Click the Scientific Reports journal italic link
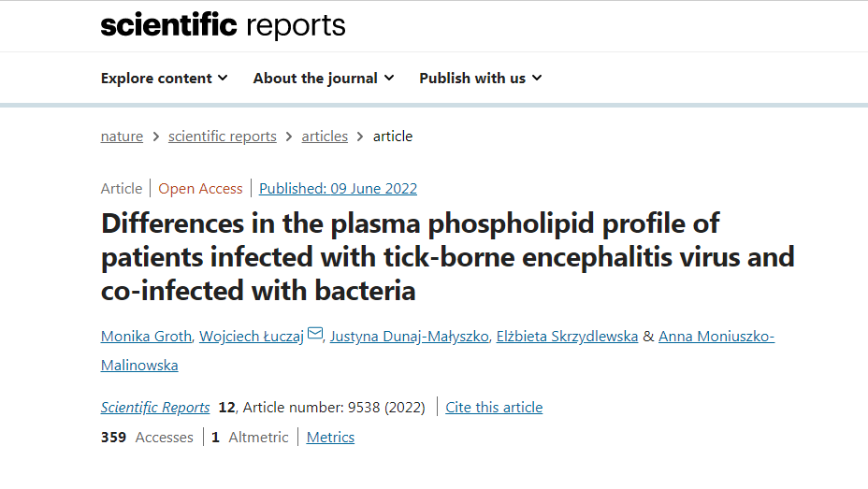 coord(155,408)
